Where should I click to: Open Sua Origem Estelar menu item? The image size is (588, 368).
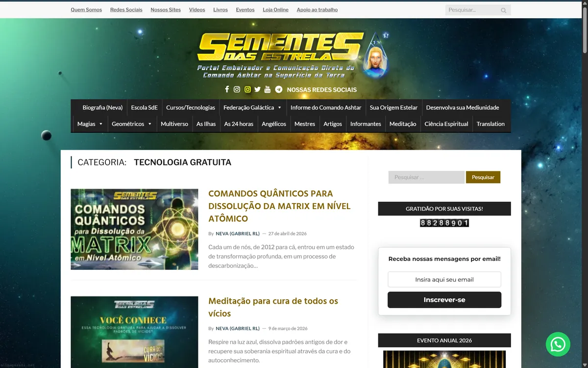(x=393, y=107)
